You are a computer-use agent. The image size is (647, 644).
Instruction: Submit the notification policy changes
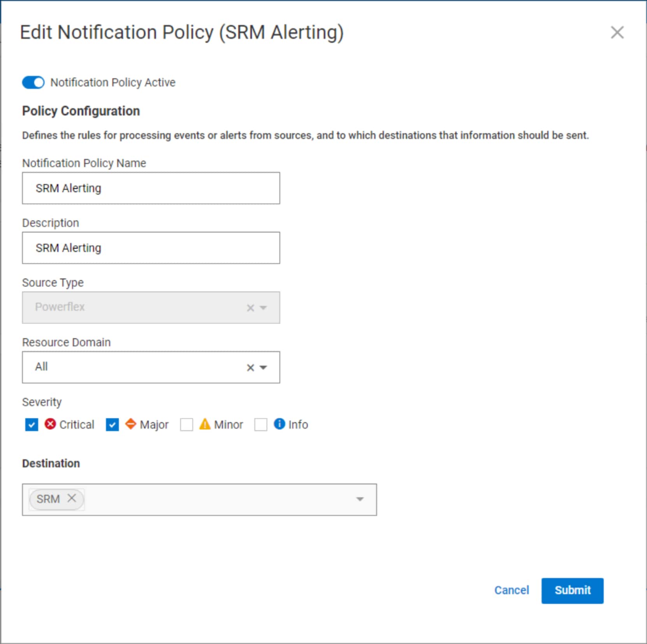click(572, 591)
